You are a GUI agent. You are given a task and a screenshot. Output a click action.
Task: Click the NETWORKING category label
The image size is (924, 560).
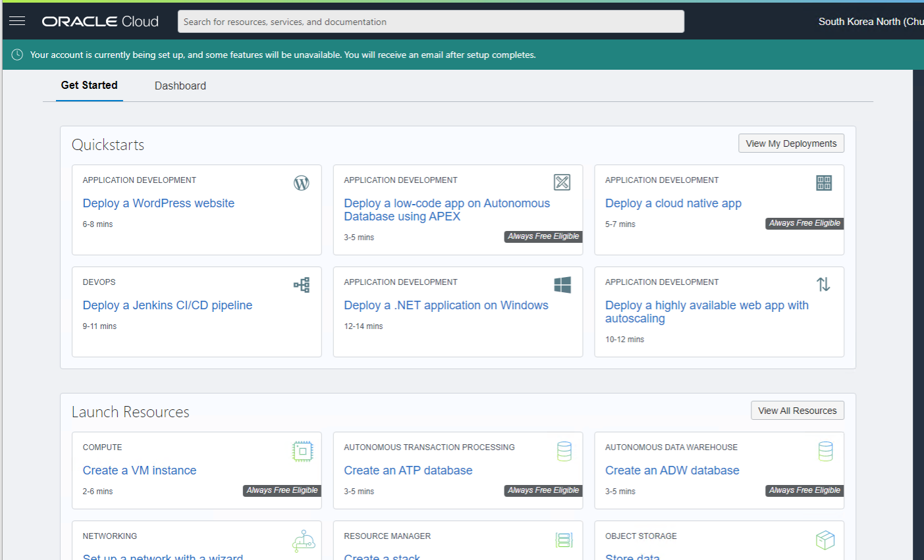110,536
